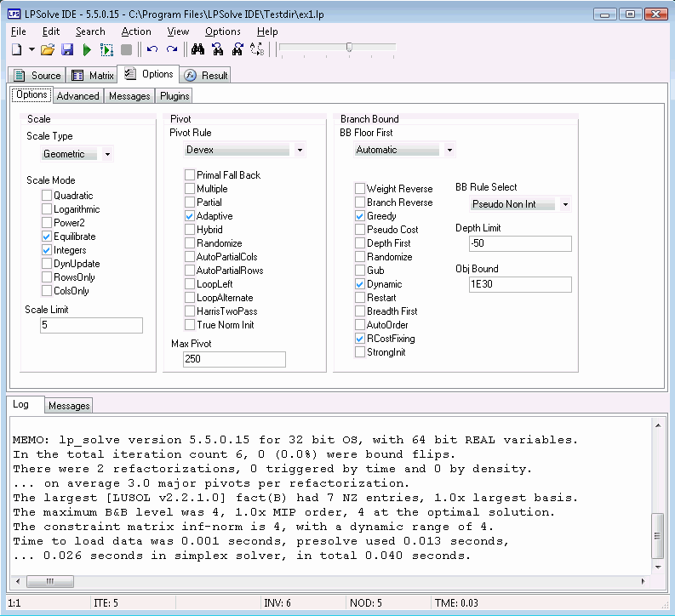
Task: Switch to the Advanced options subtab
Action: [77, 96]
